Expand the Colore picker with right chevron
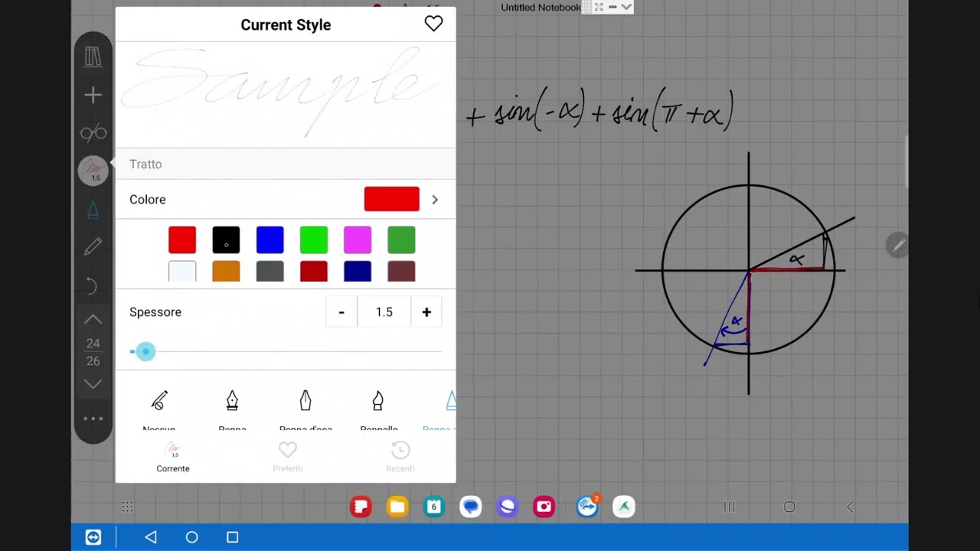 pyautogui.click(x=434, y=200)
